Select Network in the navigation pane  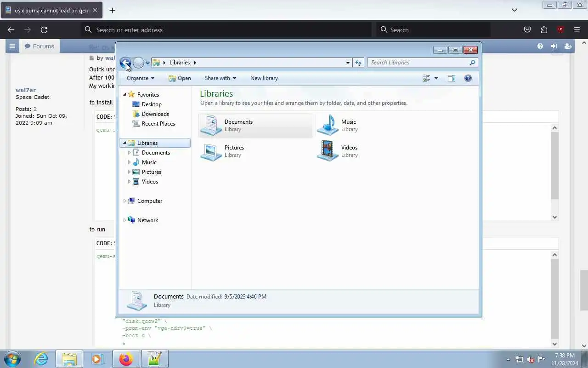[x=147, y=220]
